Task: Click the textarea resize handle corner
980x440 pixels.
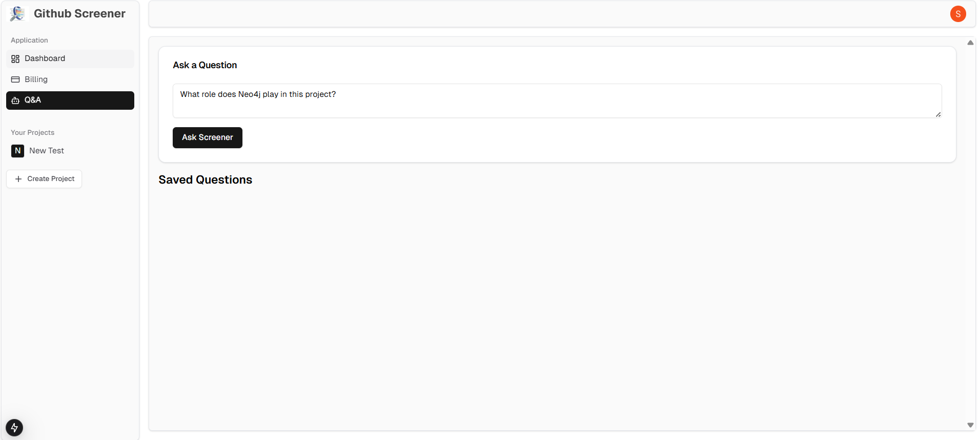Action: coord(938,114)
